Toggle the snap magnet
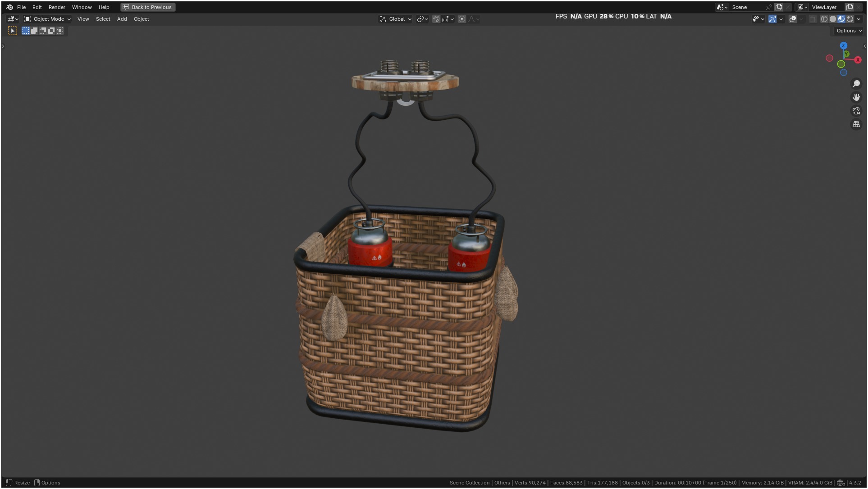Image resolution: width=868 pixels, height=489 pixels. pyautogui.click(x=436, y=19)
